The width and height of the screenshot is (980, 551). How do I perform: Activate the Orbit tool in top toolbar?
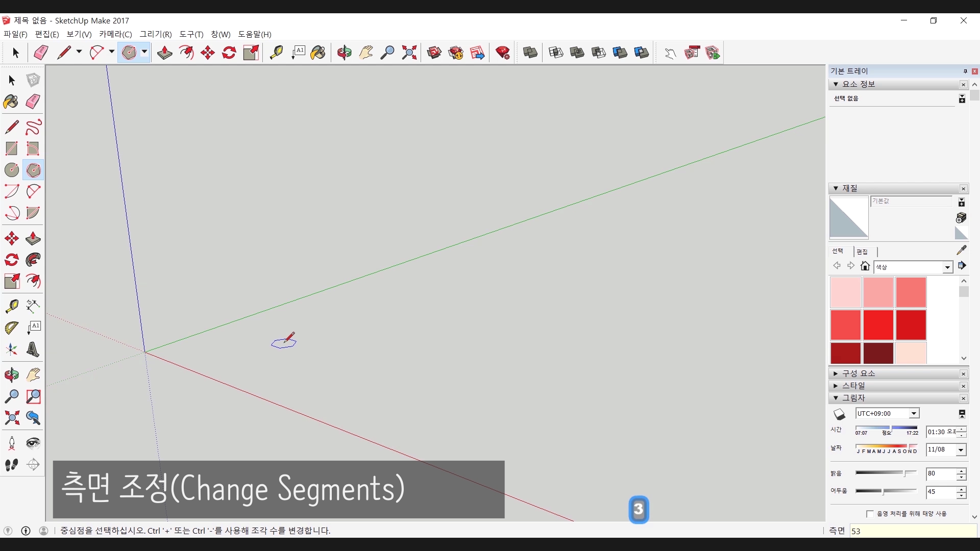[x=344, y=53]
